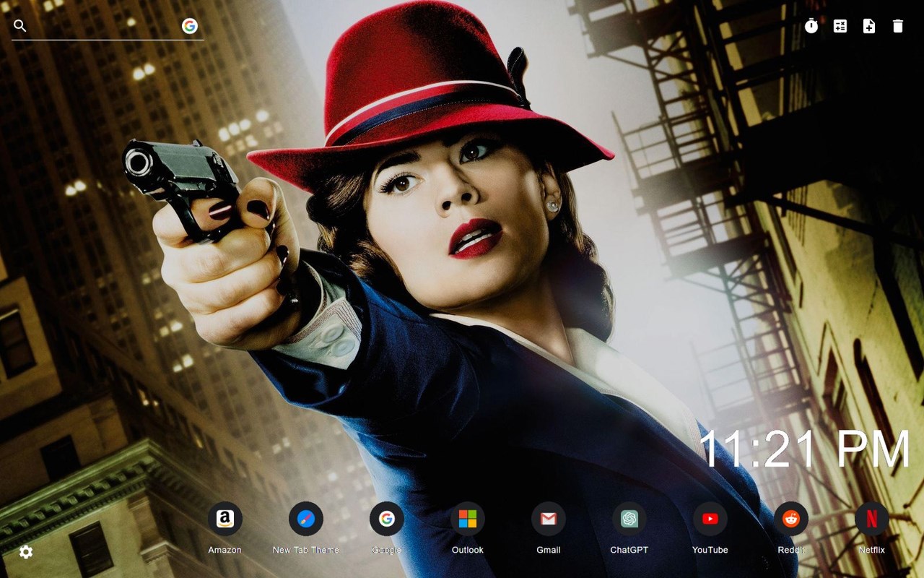Viewport: 924px width, 578px height.
Task: Open the Reddit shortcut icon
Action: pyautogui.click(x=791, y=519)
